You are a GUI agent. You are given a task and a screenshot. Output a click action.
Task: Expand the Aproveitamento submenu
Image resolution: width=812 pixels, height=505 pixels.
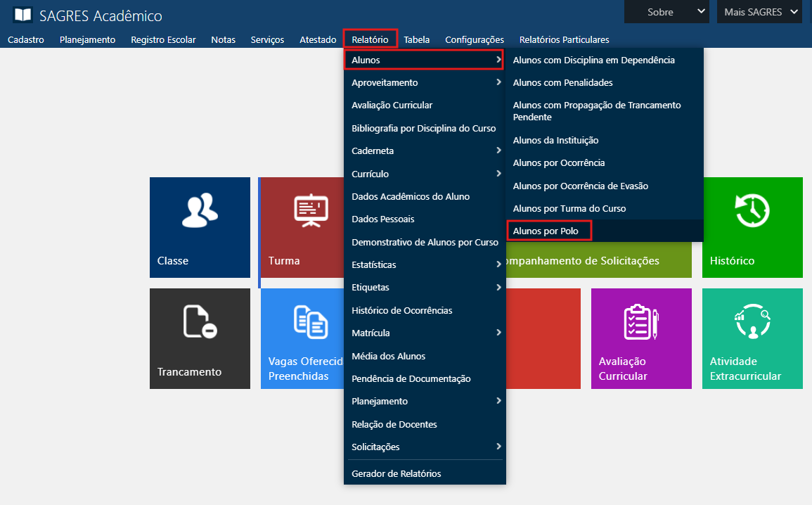click(425, 82)
